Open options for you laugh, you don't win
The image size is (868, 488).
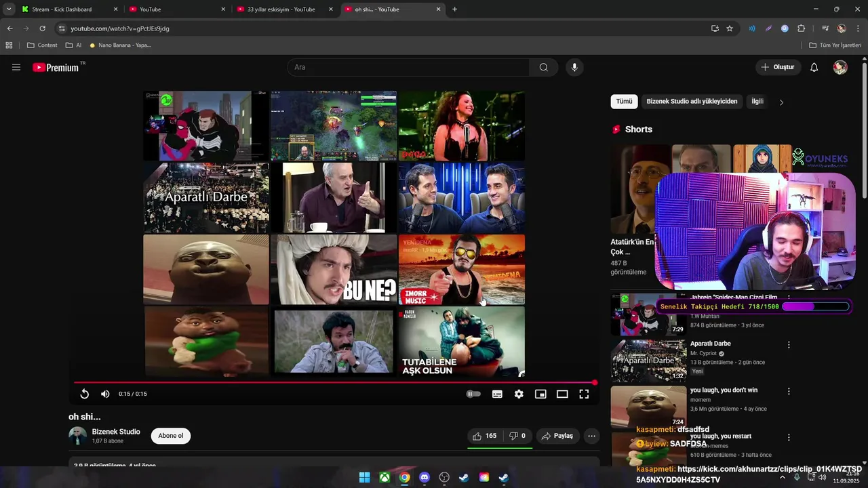[x=789, y=391]
